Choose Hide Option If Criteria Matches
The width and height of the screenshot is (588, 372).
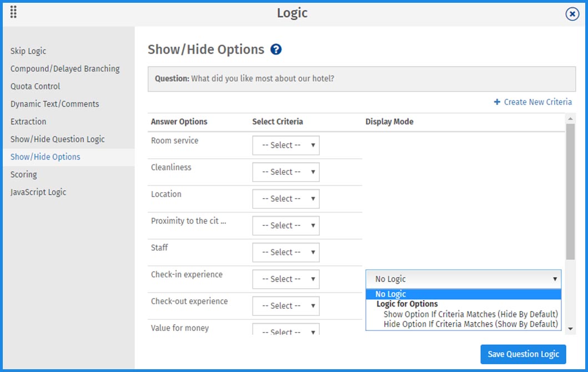point(470,324)
